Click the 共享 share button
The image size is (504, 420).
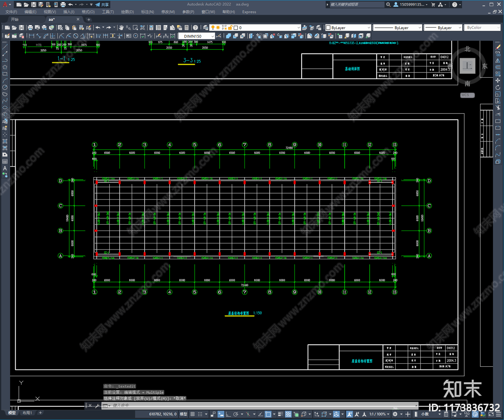click(x=102, y=4)
